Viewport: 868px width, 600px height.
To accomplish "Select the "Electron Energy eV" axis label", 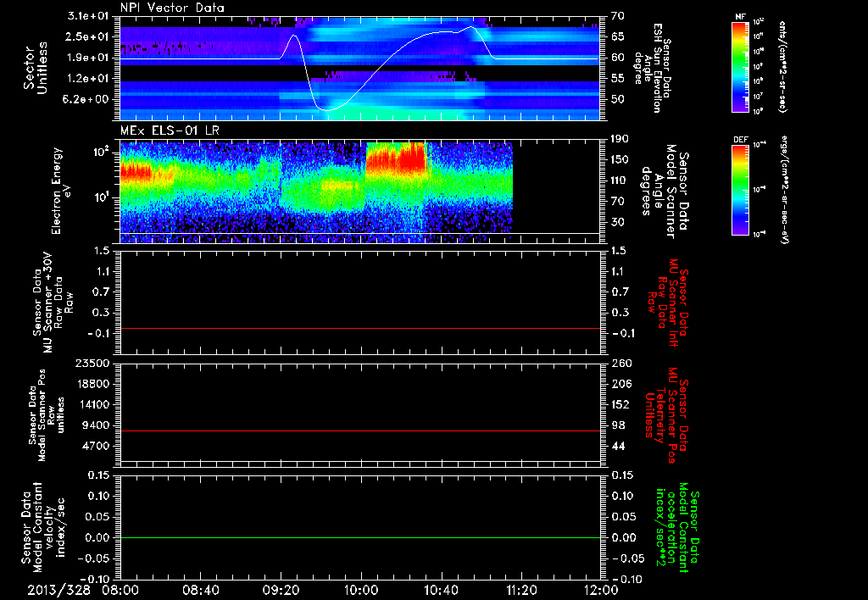I will click(x=62, y=191).
